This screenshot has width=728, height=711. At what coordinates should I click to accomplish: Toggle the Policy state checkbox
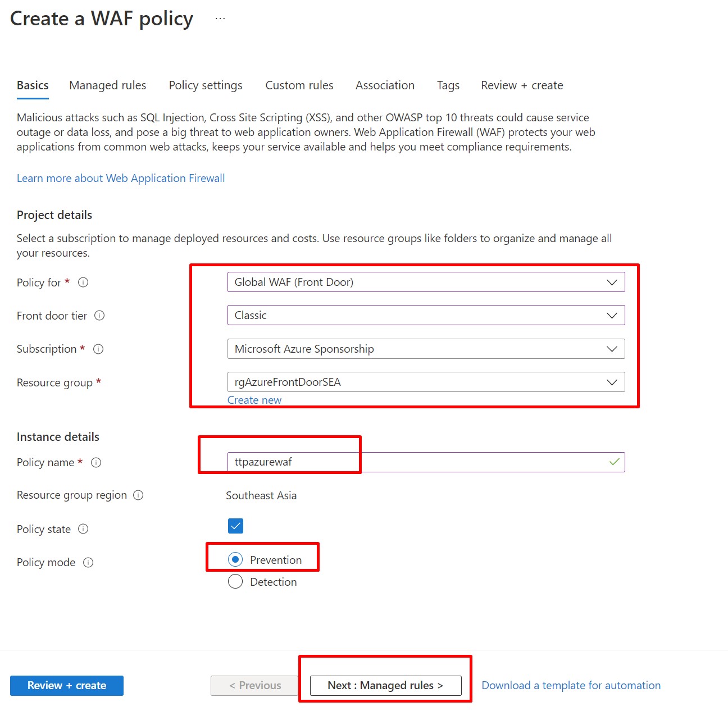point(235,526)
